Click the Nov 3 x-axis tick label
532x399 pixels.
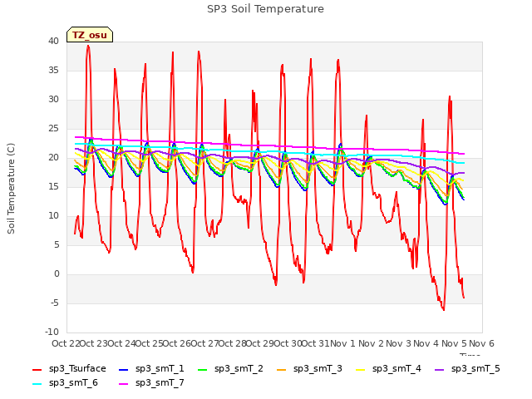pos(398,343)
